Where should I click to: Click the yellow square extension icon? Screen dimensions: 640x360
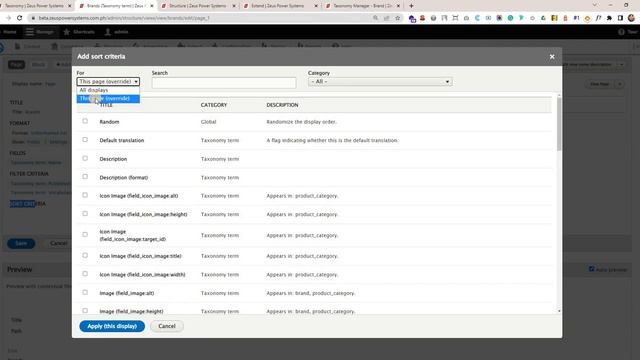tap(554, 18)
